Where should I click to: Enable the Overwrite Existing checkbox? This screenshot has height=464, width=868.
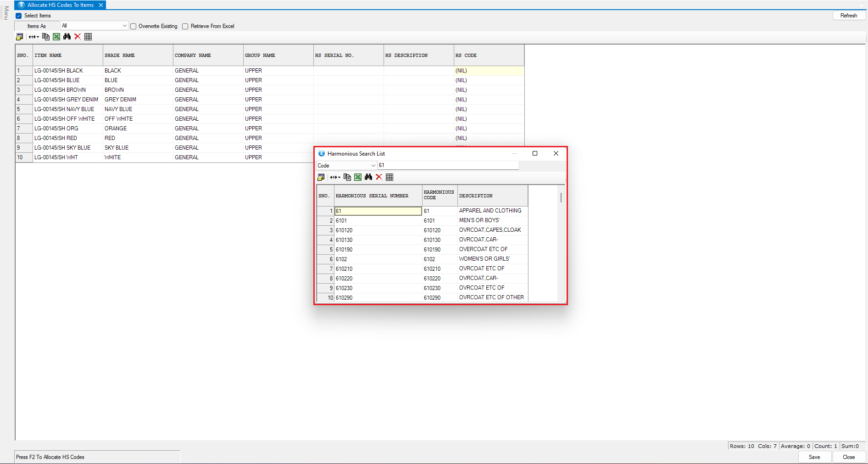134,27
